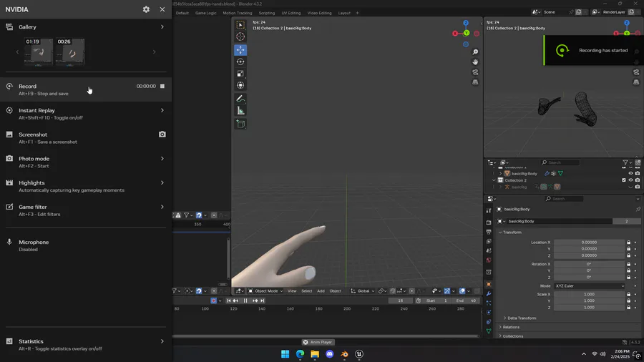Select the Cursor tool in viewport toolbar
This screenshot has height=362, width=644.
[x=240, y=36]
